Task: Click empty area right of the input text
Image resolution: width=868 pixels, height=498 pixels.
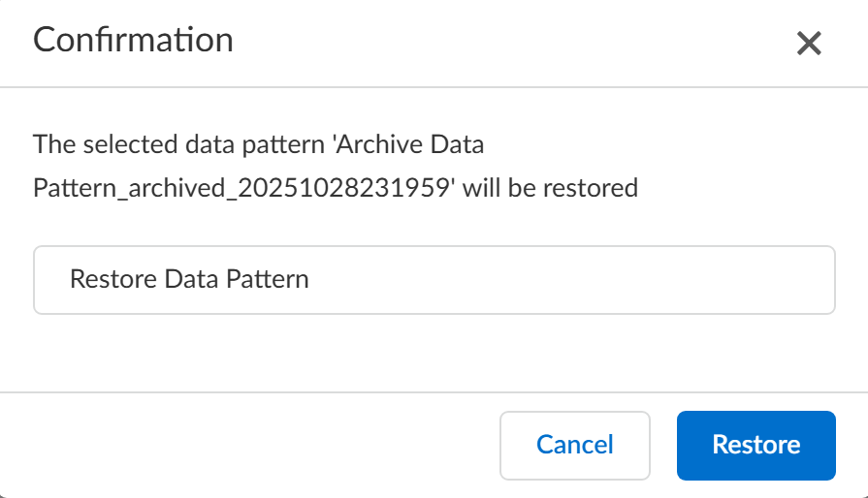Action: click(x=582, y=280)
